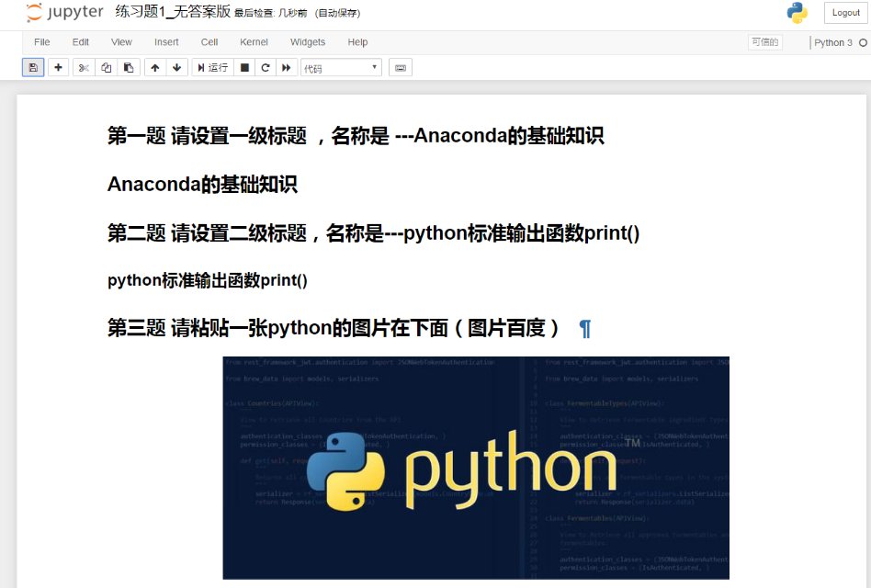Copy selected cells icon
This screenshot has width=871, height=588.
click(x=106, y=68)
